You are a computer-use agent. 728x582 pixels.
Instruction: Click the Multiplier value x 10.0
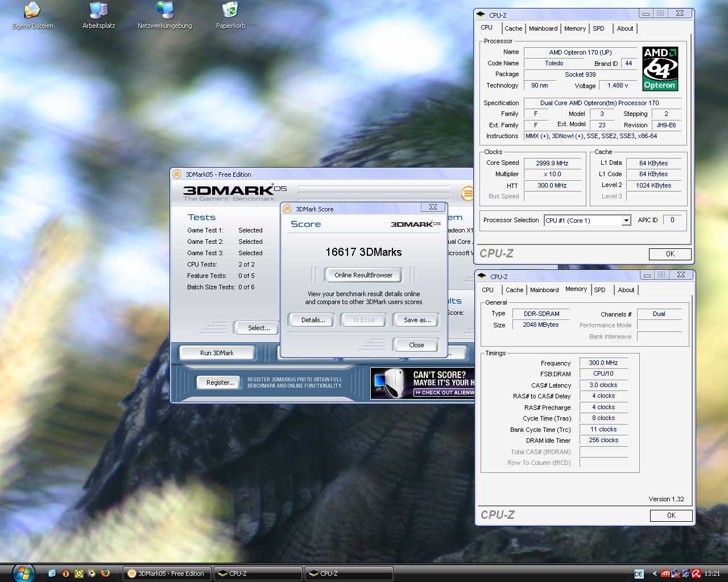(552, 174)
